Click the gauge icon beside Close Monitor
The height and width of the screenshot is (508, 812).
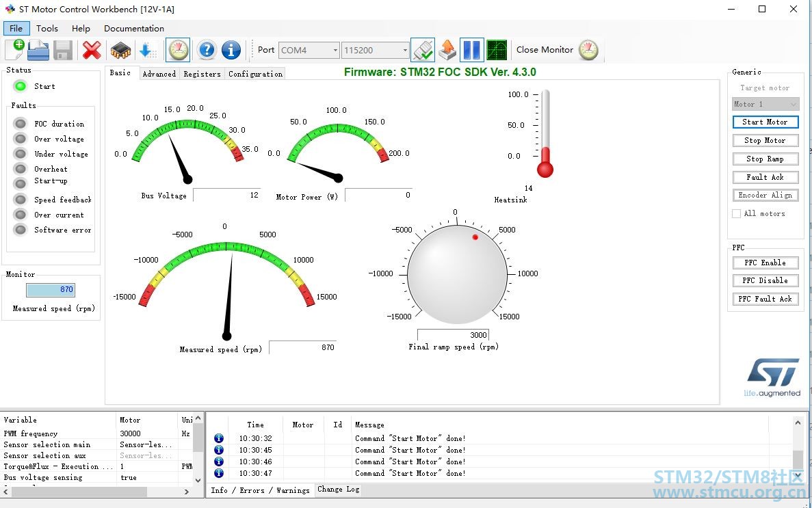click(588, 50)
